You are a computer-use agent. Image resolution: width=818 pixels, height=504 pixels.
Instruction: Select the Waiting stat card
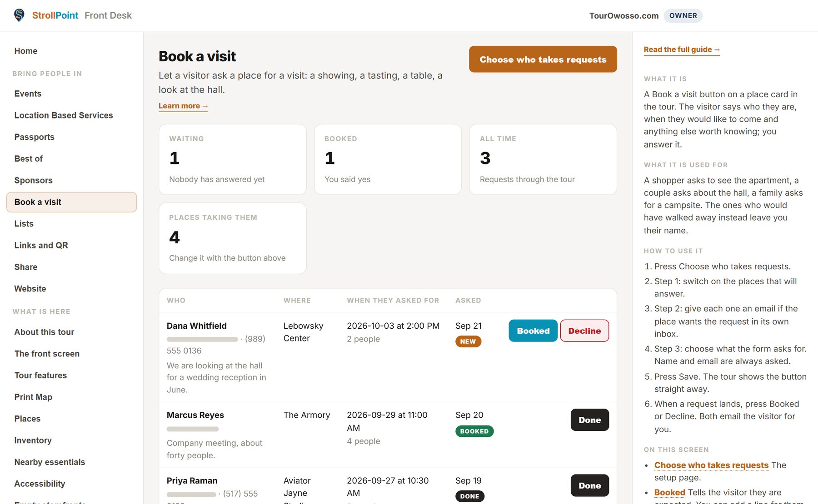point(233,159)
